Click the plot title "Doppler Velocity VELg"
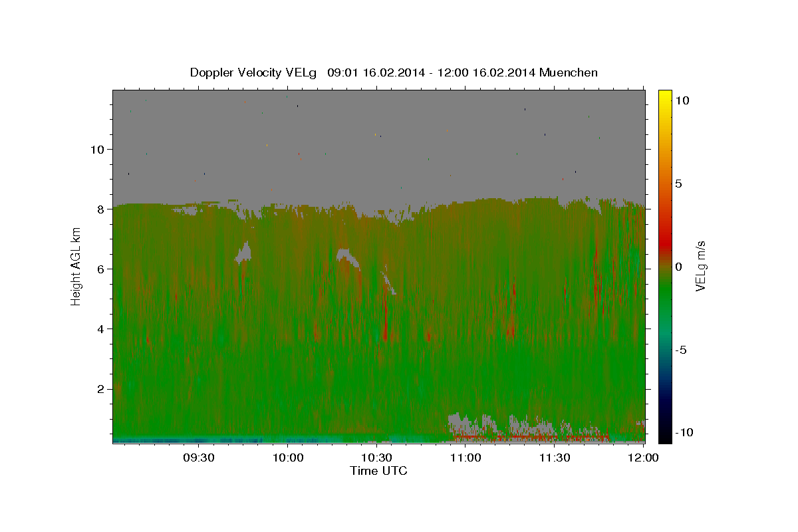 [x=254, y=72]
